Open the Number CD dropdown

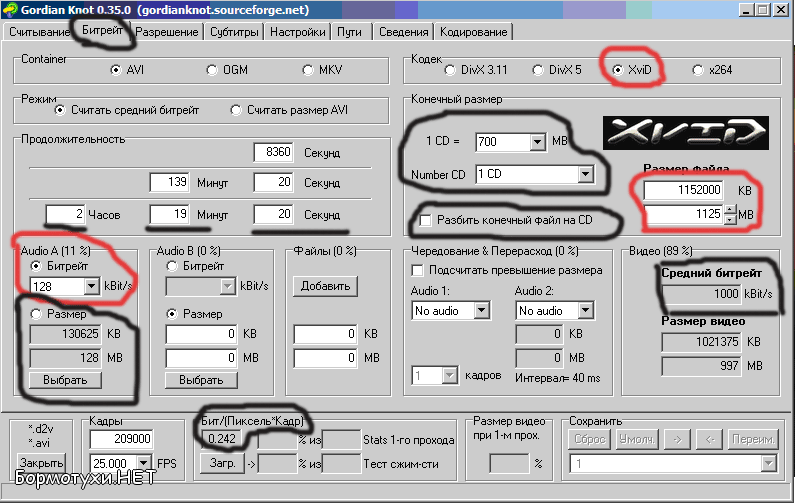pyautogui.click(x=586, y=174)
